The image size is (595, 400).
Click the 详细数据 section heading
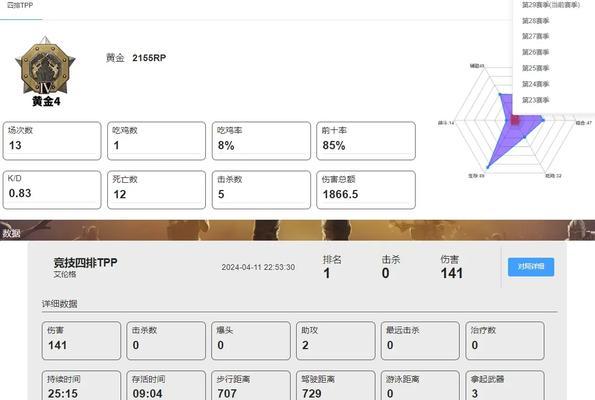click(60, 304)
